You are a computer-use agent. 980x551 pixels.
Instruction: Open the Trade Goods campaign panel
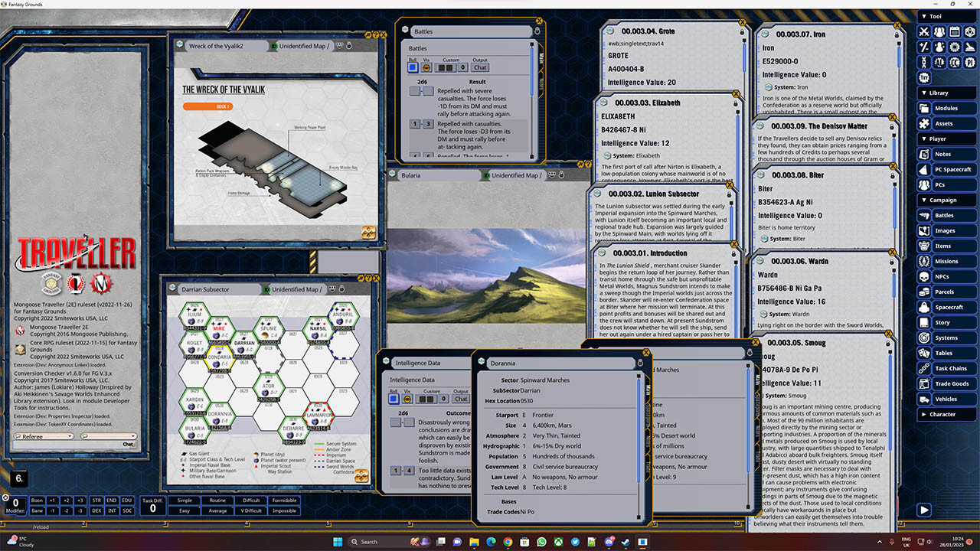(x=950, y=383)
